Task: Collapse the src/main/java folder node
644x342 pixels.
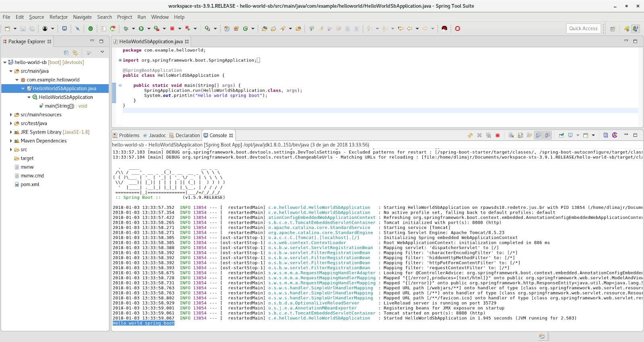Action: pyautogui.click(x=11, y=71)
